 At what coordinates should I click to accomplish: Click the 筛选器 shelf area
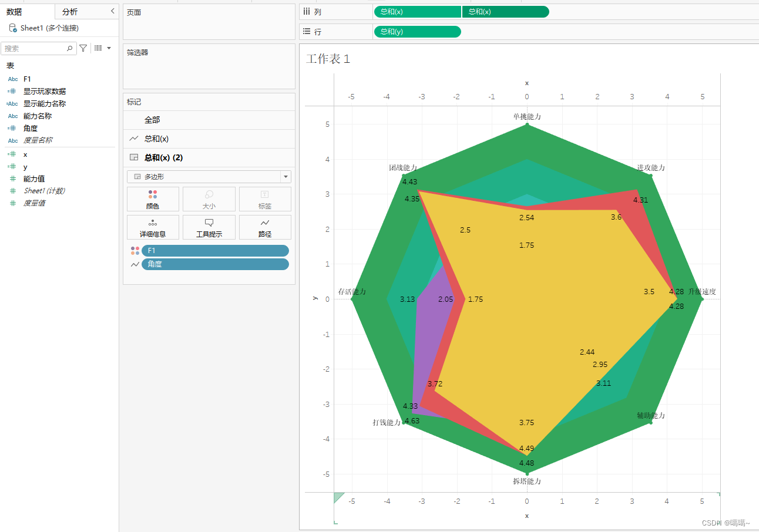click(209, 66)
